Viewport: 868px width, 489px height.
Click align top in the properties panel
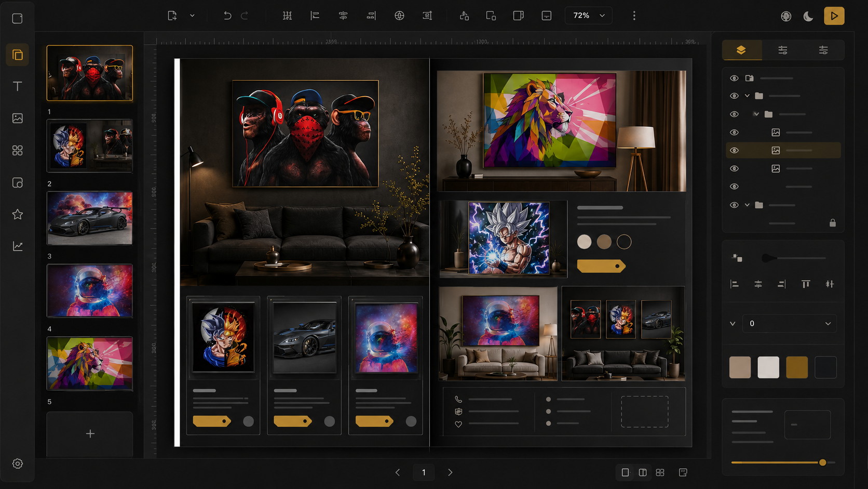[806, 284]
